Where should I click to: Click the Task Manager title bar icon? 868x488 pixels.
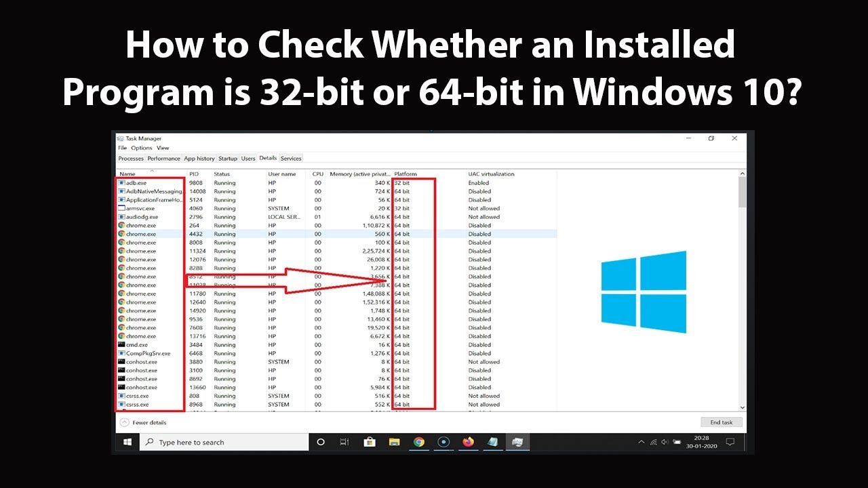121,138
